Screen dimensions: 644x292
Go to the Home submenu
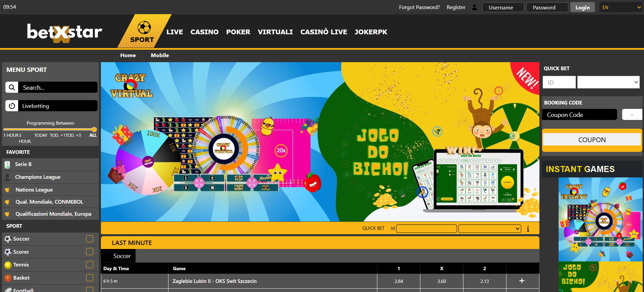(128, 55)
